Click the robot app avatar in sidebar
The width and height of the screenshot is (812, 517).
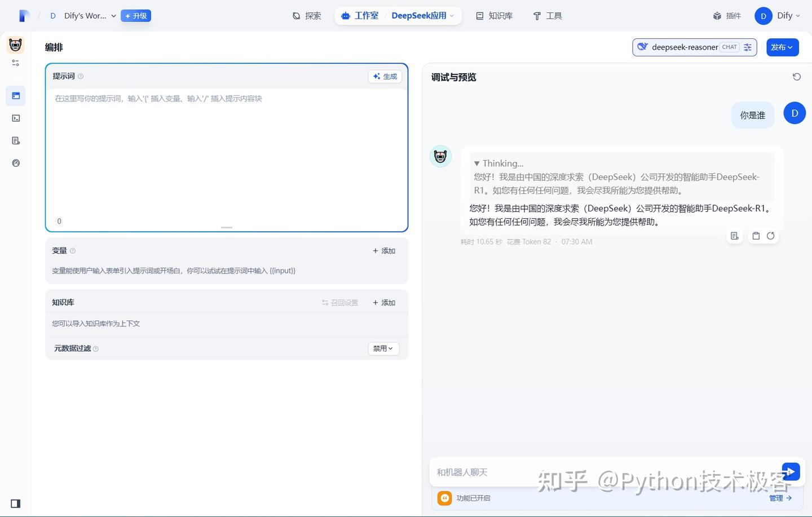point(16,45)
